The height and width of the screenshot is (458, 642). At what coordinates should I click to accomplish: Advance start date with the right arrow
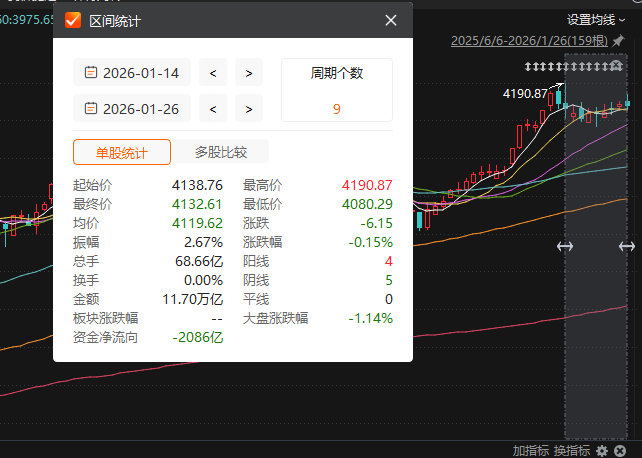[x=248, y=72]
